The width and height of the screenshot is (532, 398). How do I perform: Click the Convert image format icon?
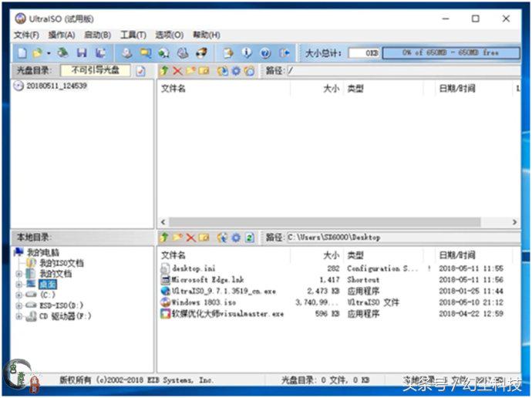click(x=146, y=53)
